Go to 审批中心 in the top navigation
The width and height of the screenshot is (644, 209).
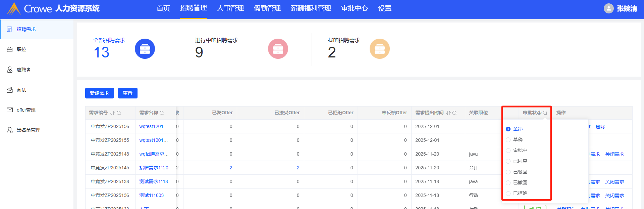354,8
